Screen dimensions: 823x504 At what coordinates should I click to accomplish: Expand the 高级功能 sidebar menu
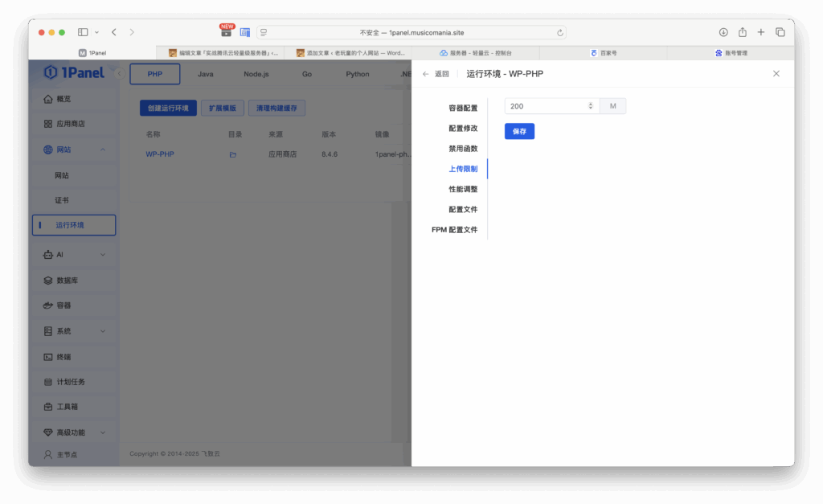[102, 432]
